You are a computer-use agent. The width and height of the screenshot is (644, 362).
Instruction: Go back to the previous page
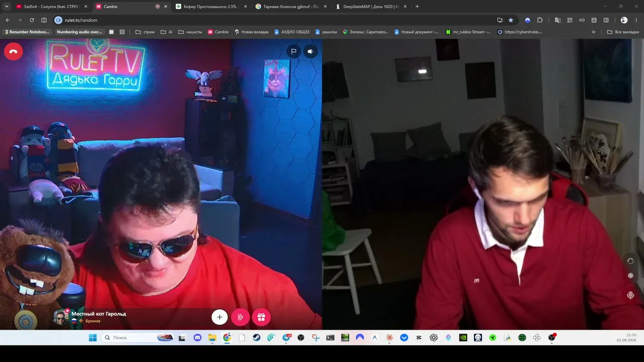click(x=8, y=20)
